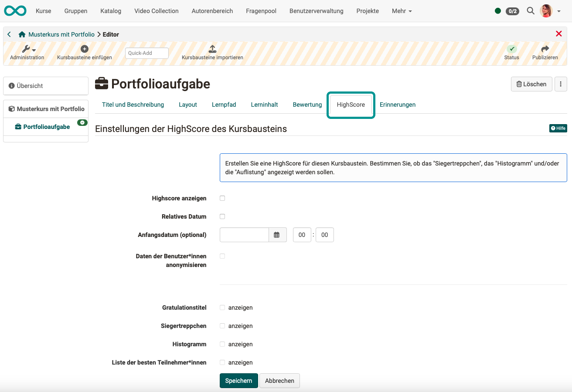Open the three-dot actions menu
Screen dimensions: 572x392
pyautogui.click(x=561, y=84)
